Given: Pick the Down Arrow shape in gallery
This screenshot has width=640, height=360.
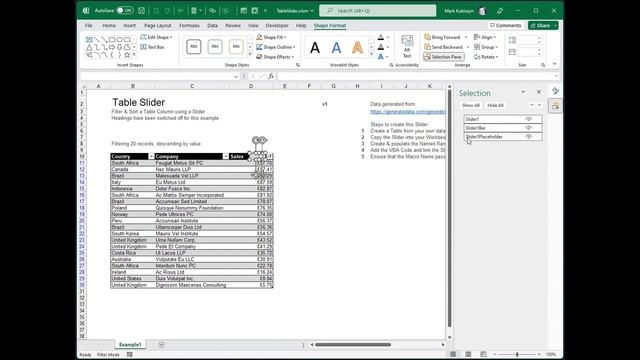Looking at the screenshot, I should (x=120, y=47).
